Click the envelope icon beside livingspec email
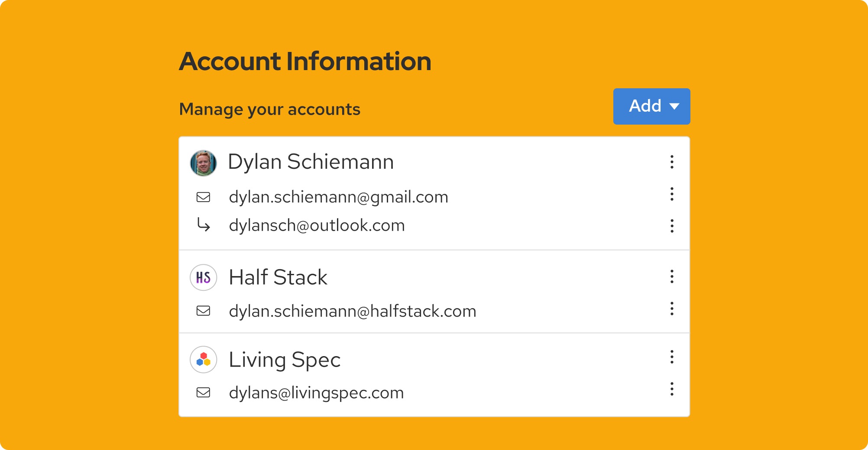 click(x=204, y=392)
